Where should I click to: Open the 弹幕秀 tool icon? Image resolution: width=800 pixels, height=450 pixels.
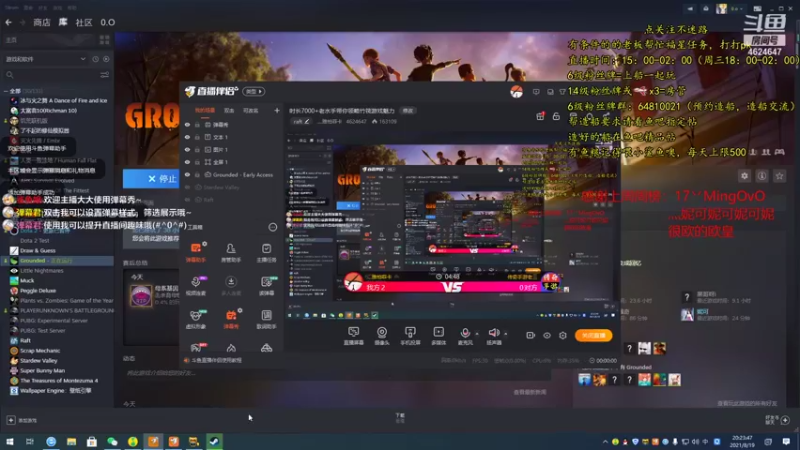coord(231,318)
